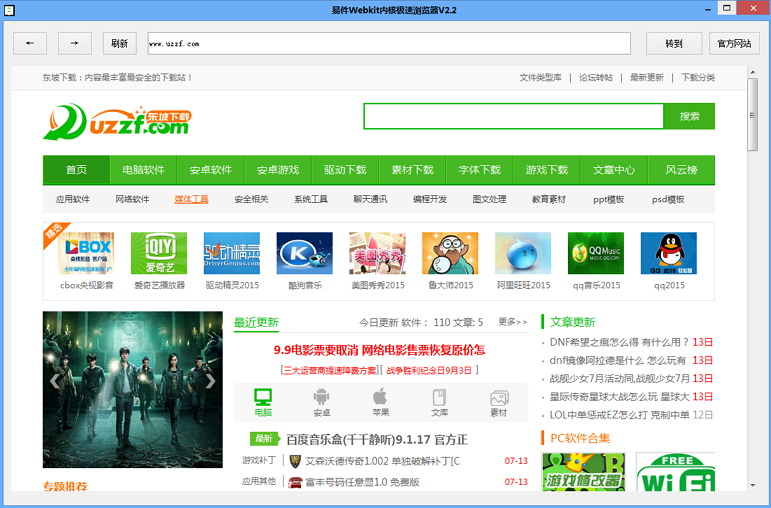Select the 电脑软件 nav tab
Screen dimensions: 771x508
pos(144,170)
